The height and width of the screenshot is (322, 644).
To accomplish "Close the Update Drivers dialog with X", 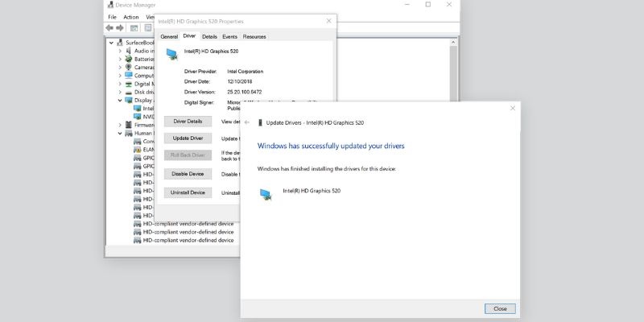I will point(513,108).
